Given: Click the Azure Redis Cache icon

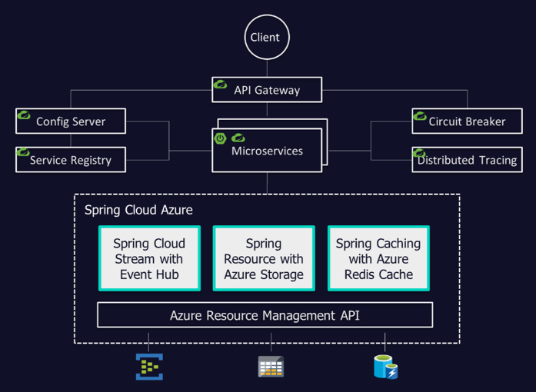Looking at the screenshot, I should 385,367.
